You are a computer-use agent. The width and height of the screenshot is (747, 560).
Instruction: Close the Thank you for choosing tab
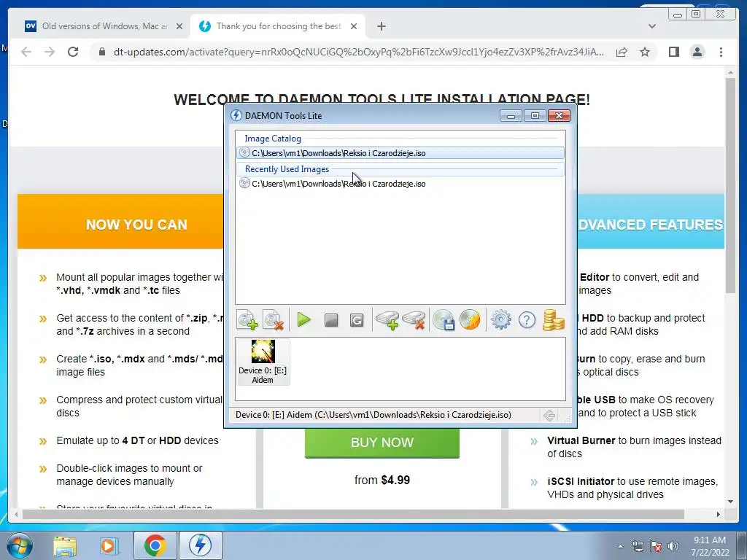(354, 26)
